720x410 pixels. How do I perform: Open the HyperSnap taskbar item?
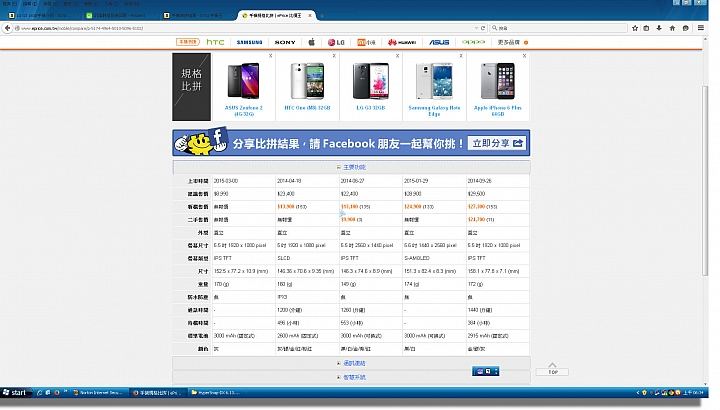(x=216, y=393)
